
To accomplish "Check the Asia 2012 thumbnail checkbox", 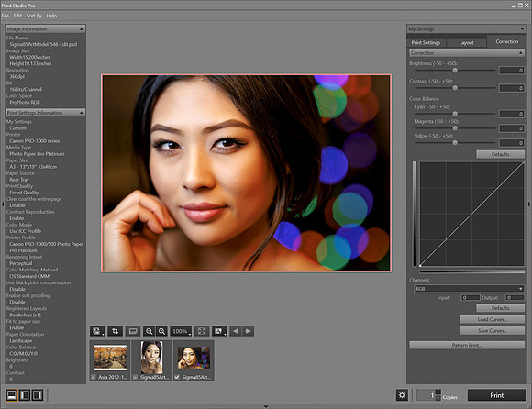I will click(94, 377).
